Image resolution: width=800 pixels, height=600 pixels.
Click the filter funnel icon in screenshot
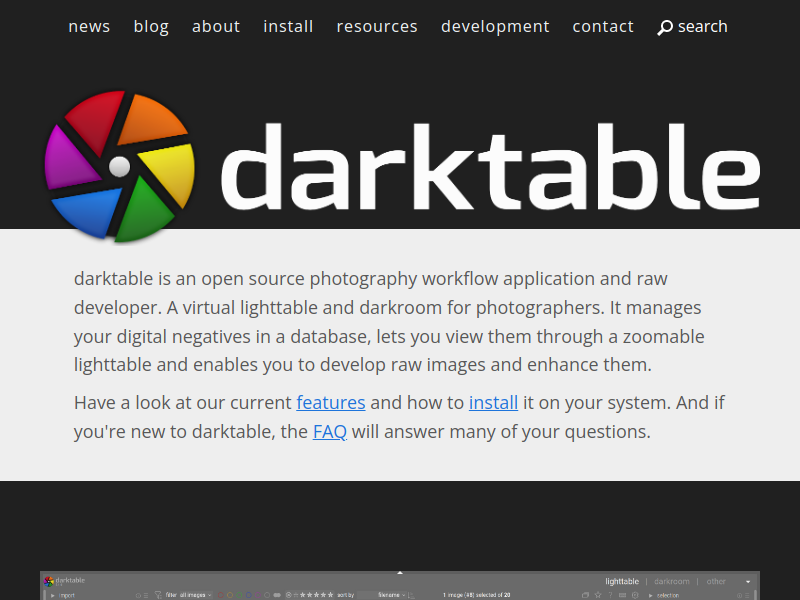157,595
